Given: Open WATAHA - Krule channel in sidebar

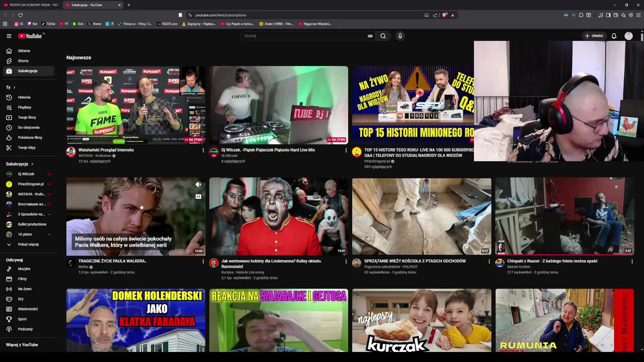Looking at the screenshot, I should [x=30, y=194].
